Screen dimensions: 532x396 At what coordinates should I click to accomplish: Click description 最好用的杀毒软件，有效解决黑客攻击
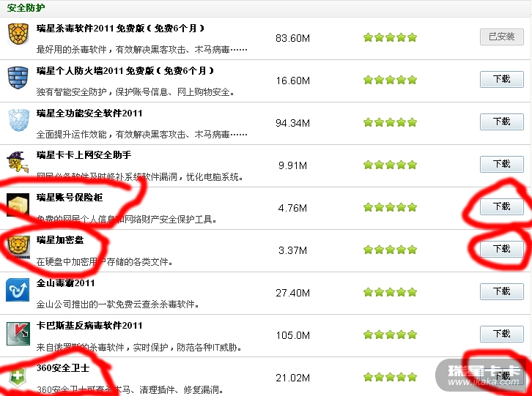pos(142,50)
